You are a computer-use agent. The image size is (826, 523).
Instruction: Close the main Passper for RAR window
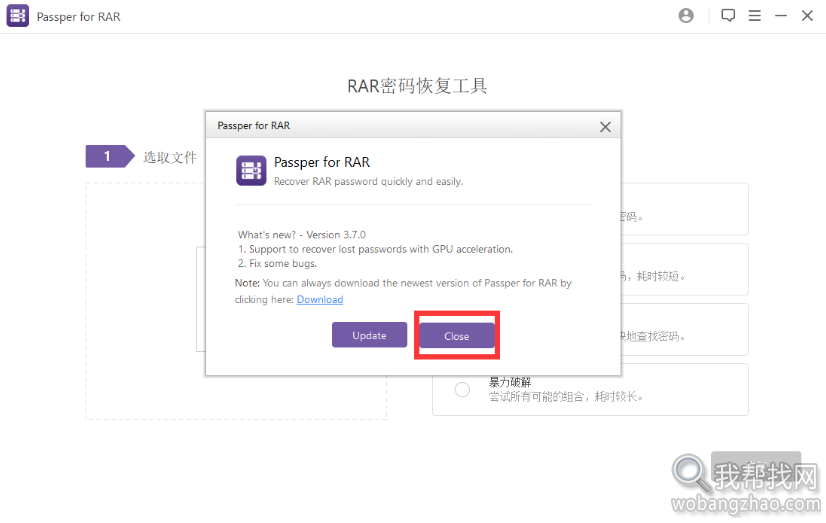(x=807, y=16)
